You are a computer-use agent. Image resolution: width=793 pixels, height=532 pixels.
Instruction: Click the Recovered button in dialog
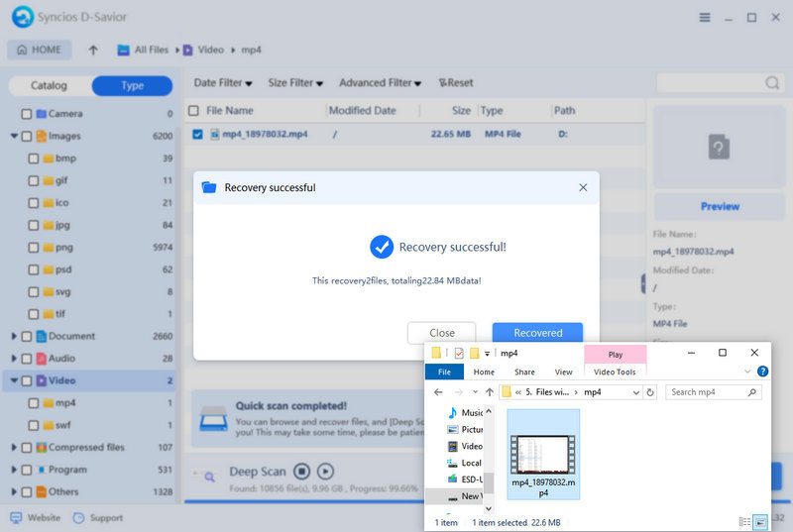point(537,333)
